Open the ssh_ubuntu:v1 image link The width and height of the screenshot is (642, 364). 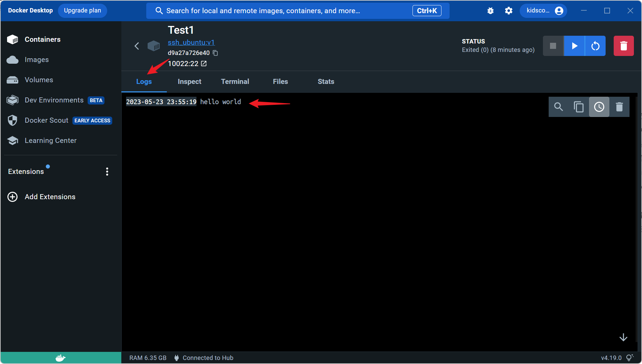191,42
